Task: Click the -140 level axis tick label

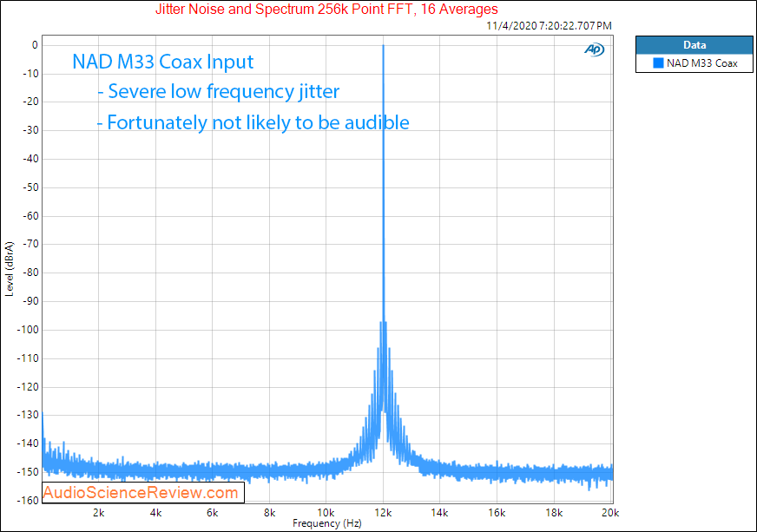Action: click(28, 443)
